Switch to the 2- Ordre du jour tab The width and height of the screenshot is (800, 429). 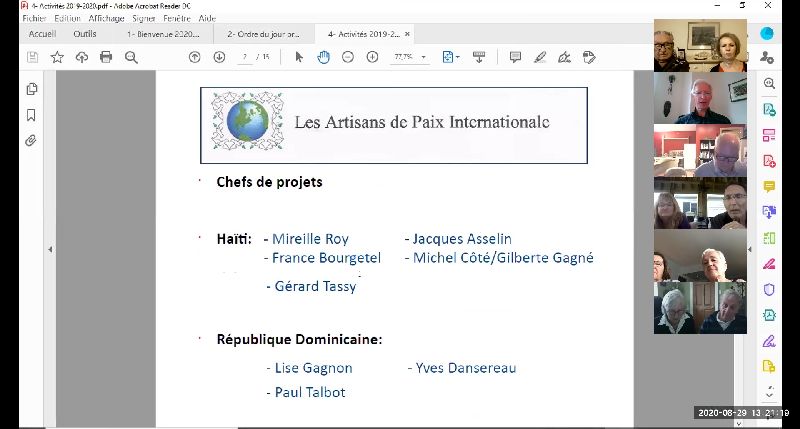coord(263,34)
